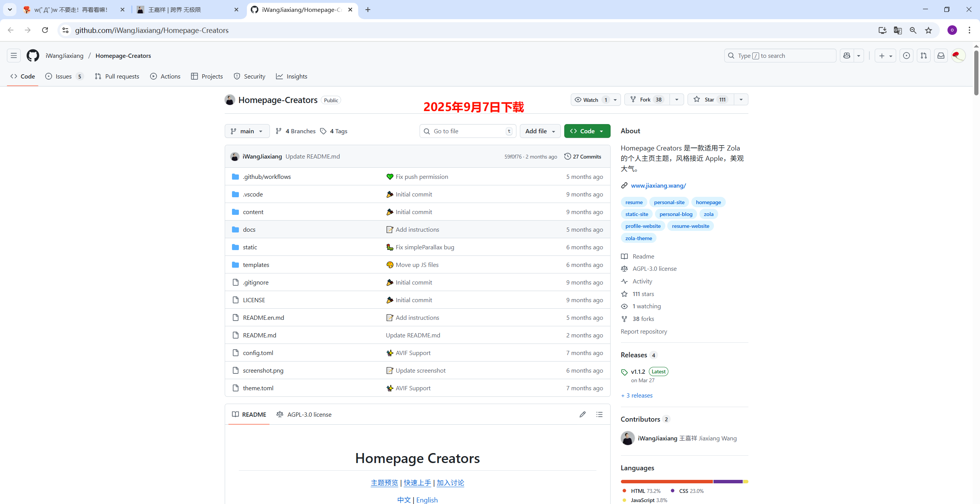Open the .github/workflows folder
The height and width of the screenshot is (504, 980).
(x=267, y=177)
